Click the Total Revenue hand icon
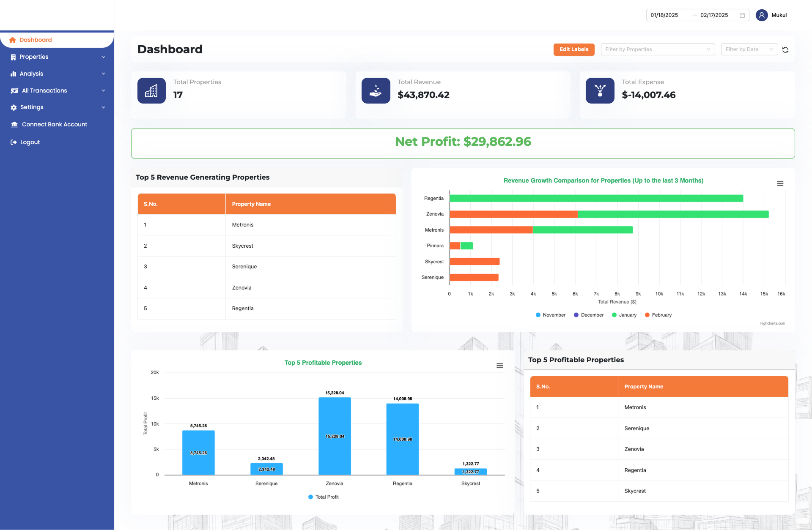812x530 pixels. pos(376,90)
